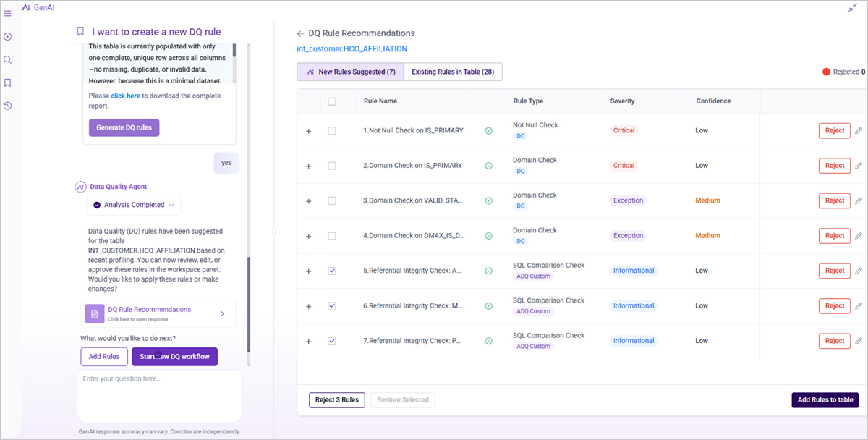Viewport: 868px width, 440px height.
Task: Tick the select-all checkbox in table header
Action: 332,101
